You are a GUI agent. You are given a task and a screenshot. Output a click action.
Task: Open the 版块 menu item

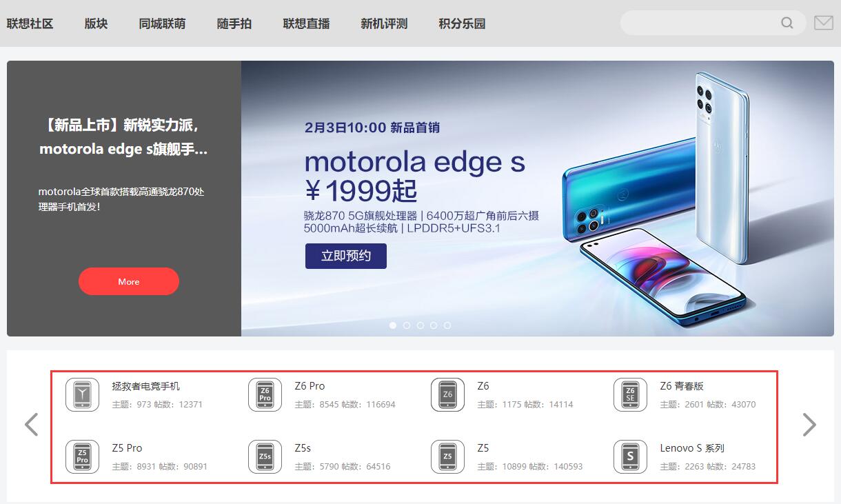97,23
